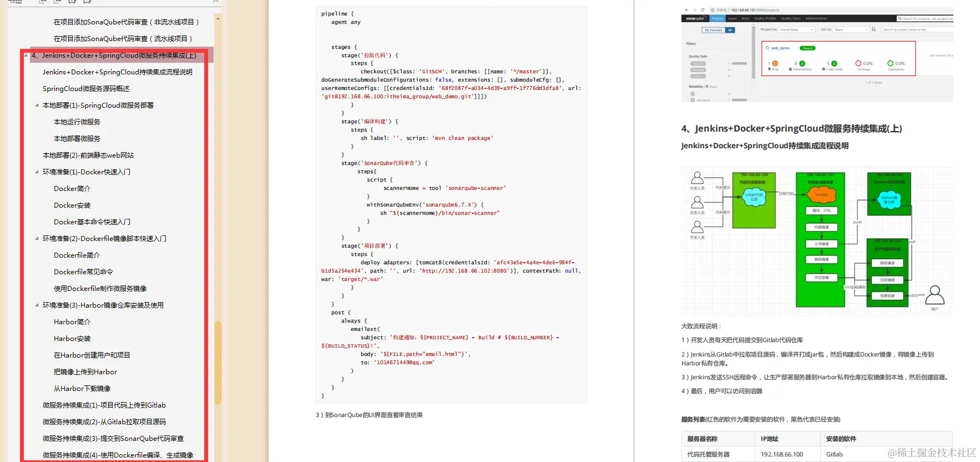Click the text '大致流程说明：'

point(701,327)
